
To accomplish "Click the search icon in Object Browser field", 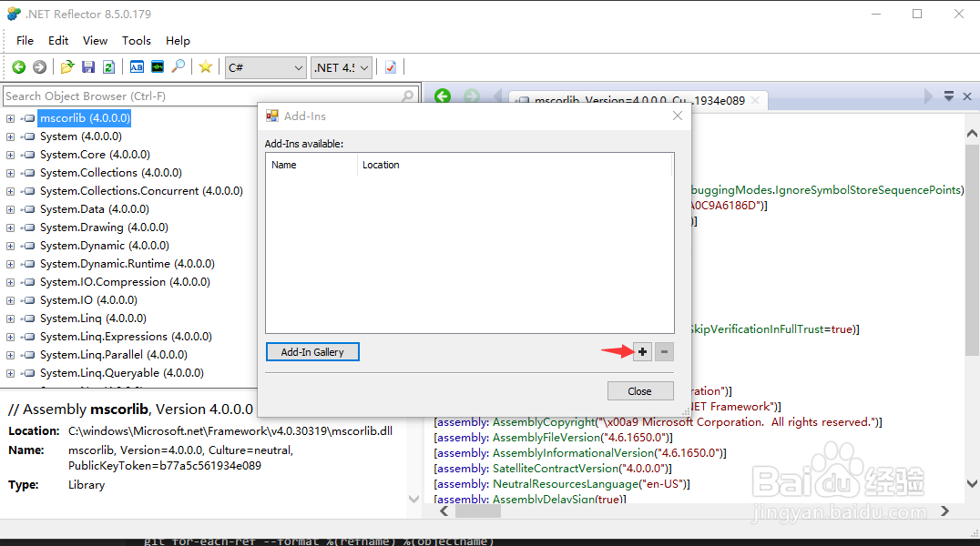I will (407, 96).
